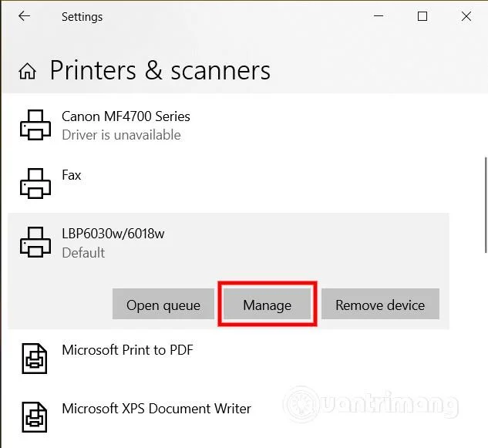Minimize the Settings window
Screen dimensions: 488x448
coord(379,16)
